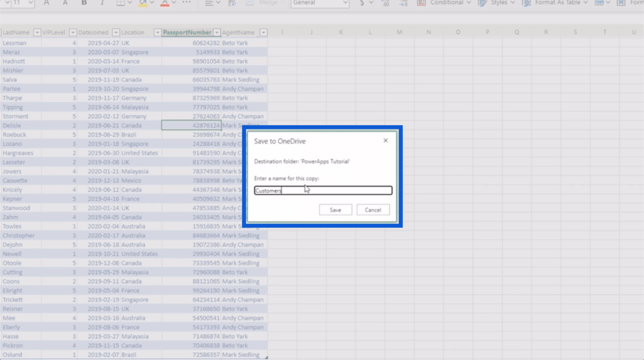The image size is (644, 360).
Task: Click the increase font size icon
Action: pyautogui.click(x=46, y=3)
